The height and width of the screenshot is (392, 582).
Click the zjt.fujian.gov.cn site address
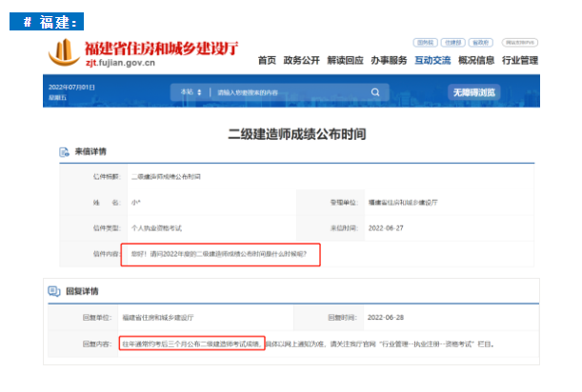120,63
